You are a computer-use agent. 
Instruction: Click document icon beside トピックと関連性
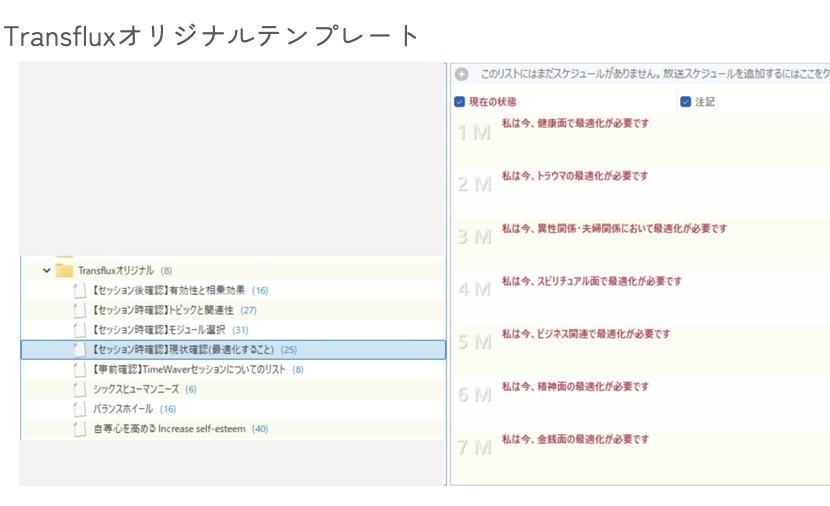coord(79,310)
